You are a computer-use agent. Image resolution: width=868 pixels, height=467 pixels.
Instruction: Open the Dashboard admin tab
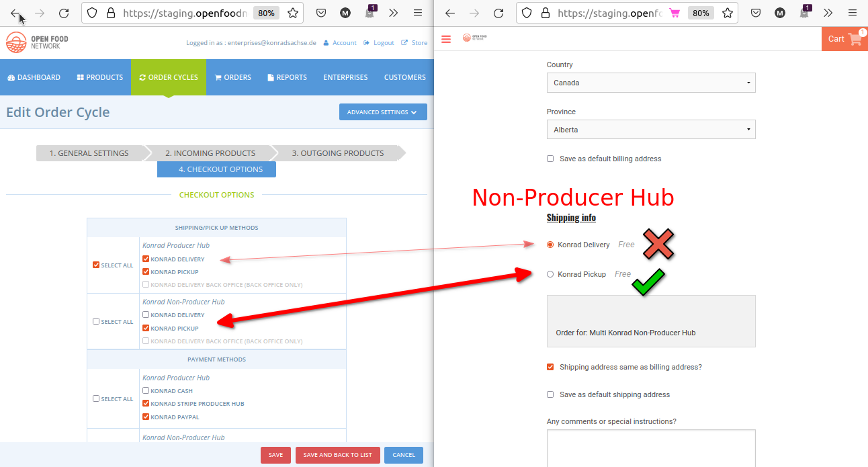(34, 77)
